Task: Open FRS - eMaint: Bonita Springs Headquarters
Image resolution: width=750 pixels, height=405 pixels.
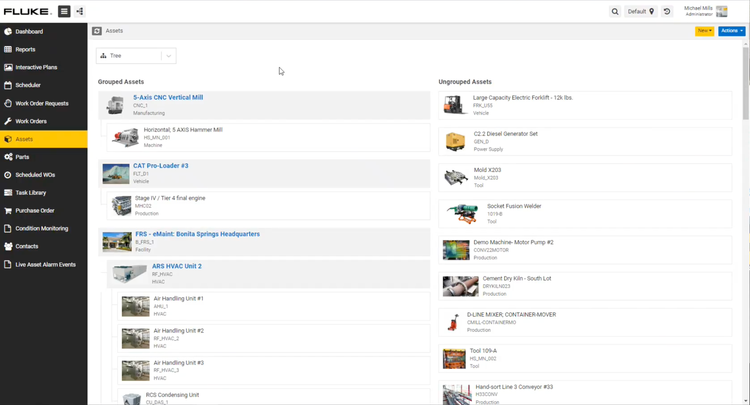Action: 197,234
